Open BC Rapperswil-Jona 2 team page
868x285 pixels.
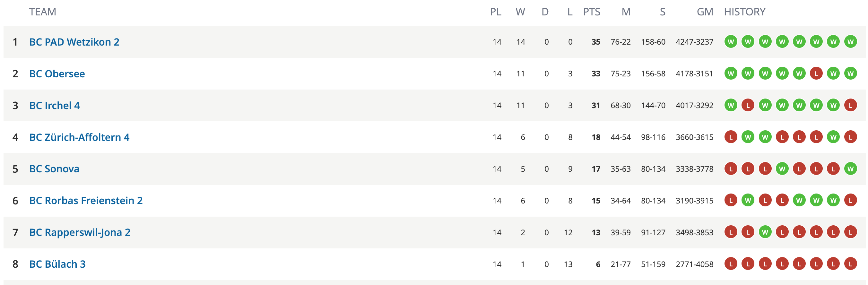pos(80,232)
